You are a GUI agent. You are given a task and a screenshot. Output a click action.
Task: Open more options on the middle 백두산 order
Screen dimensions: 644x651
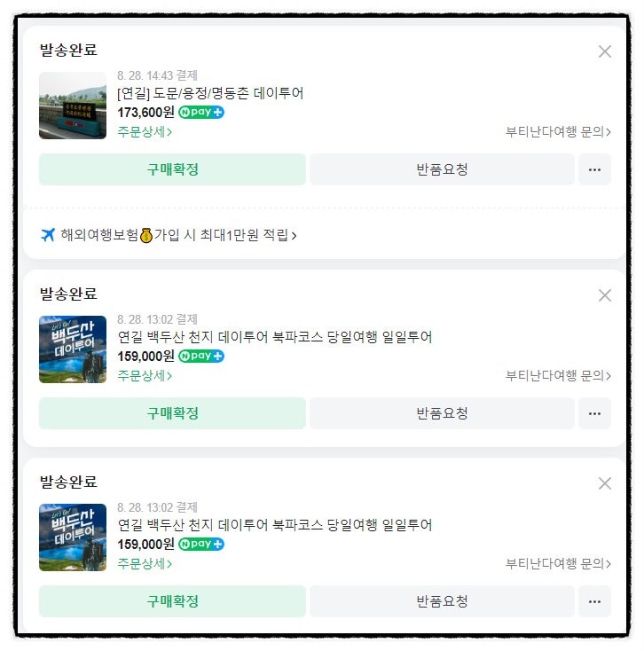pos(594,413)
